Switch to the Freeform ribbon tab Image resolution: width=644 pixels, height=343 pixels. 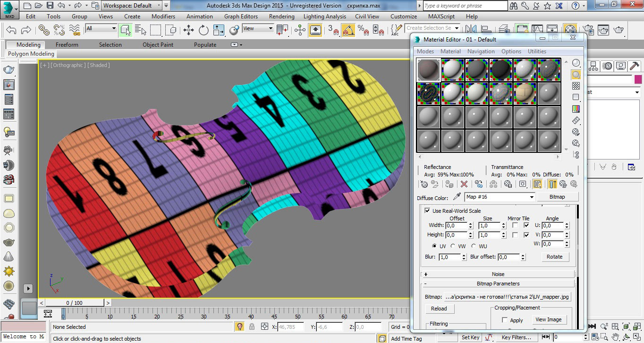tap(67, 45)
